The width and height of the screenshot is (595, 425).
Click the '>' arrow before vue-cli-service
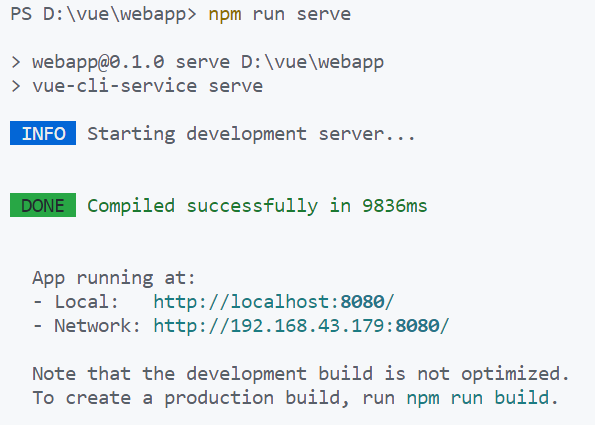pos(16,86)
